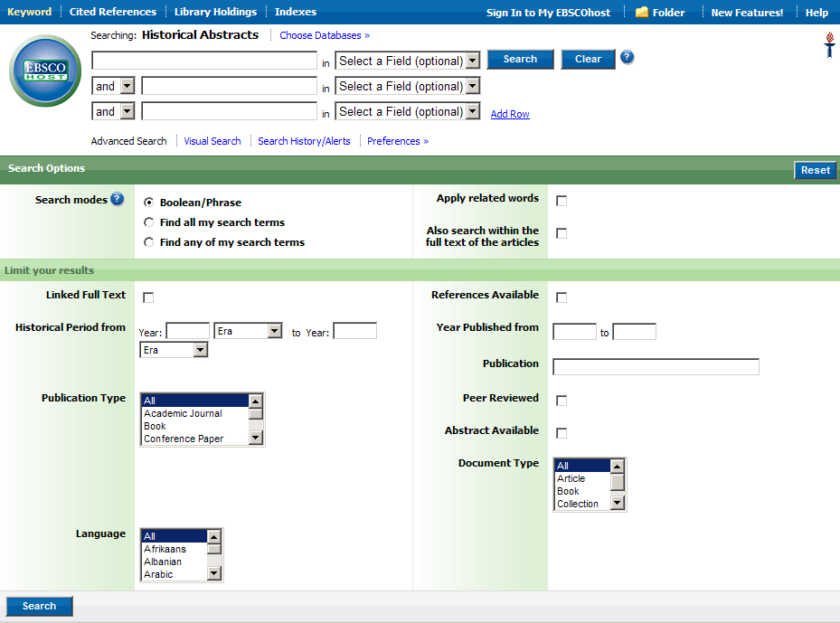Click Year Published from start field
This screenshot has width=840, height=623.
click(x=574, y=332)
